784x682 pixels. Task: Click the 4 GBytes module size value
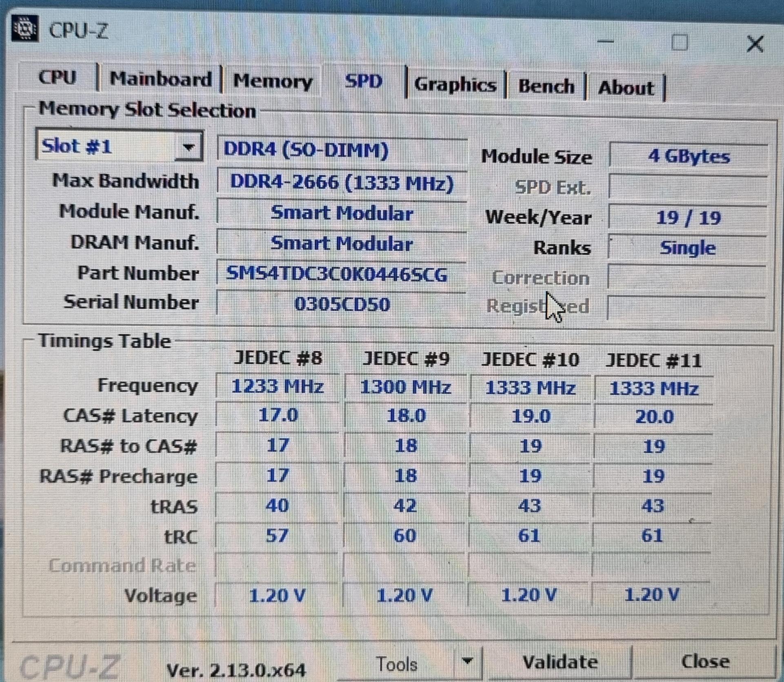[x=688, y=156]
